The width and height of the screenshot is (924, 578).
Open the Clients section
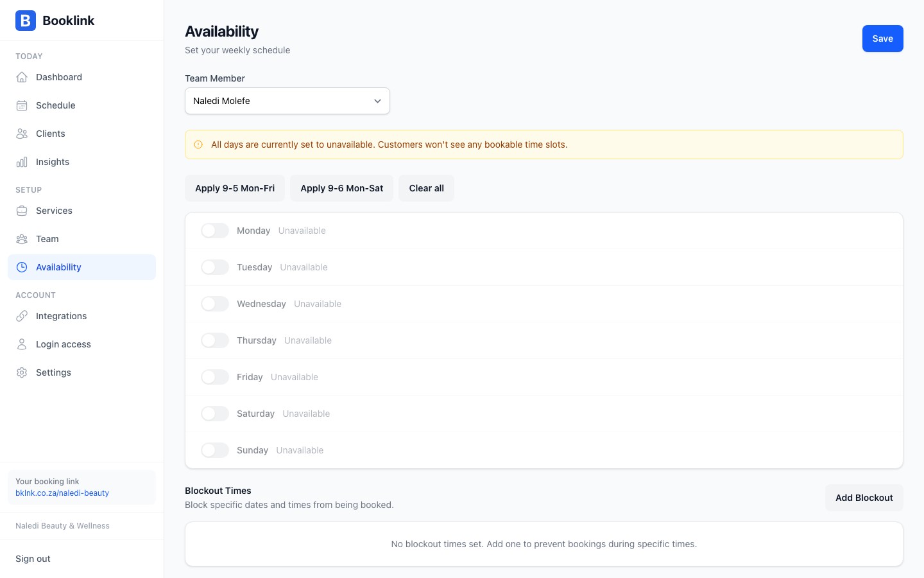pyautogui.click(x=81, y=134)
